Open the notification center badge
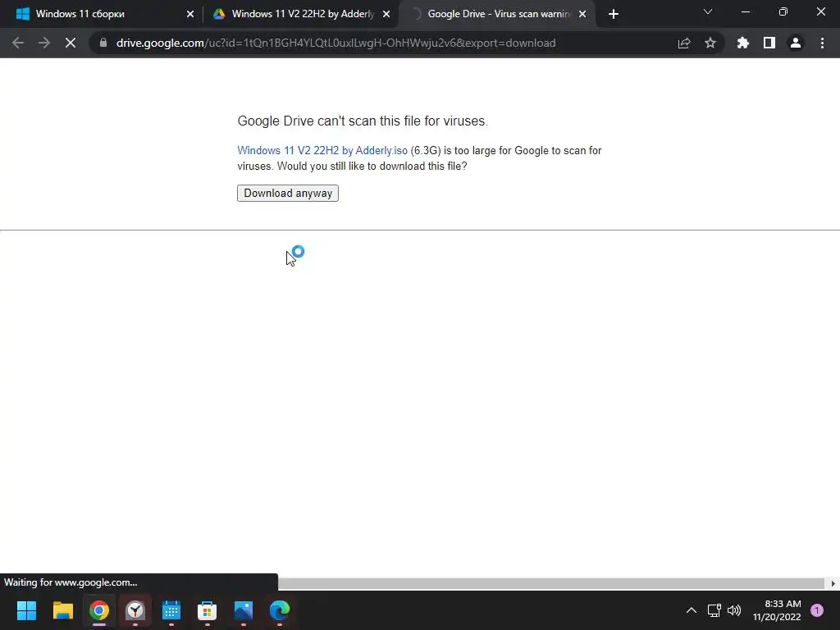 pos(817,610)
